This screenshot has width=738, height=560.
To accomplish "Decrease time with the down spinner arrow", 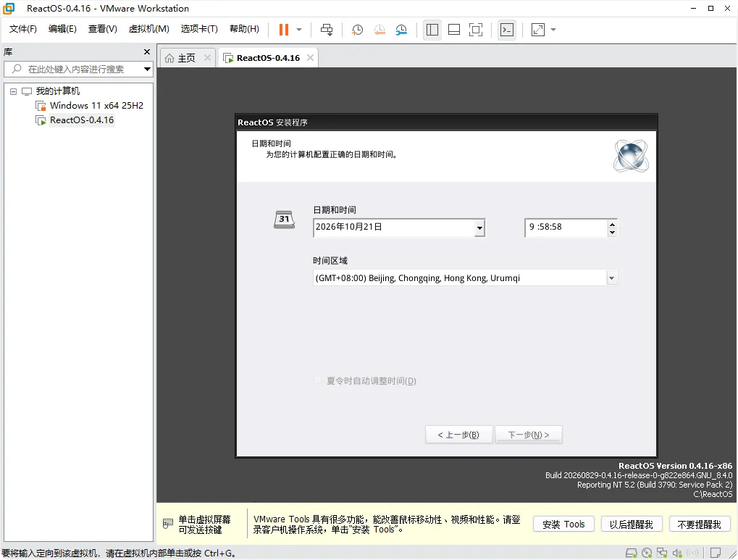I will pos(612,233).
